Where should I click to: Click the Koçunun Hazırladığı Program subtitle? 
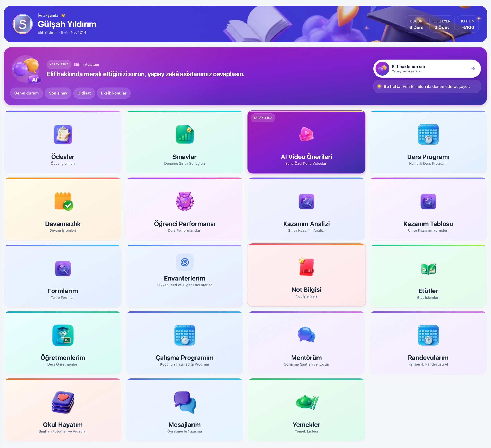185,364
